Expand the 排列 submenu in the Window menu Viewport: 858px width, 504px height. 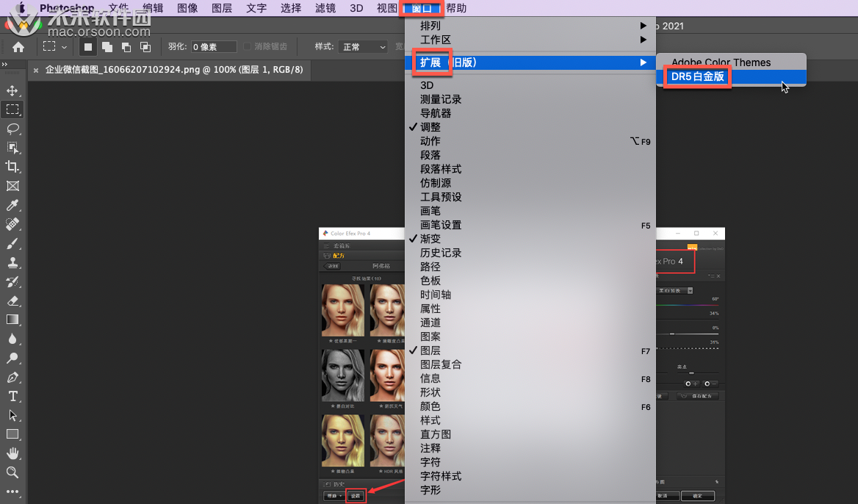441,25
